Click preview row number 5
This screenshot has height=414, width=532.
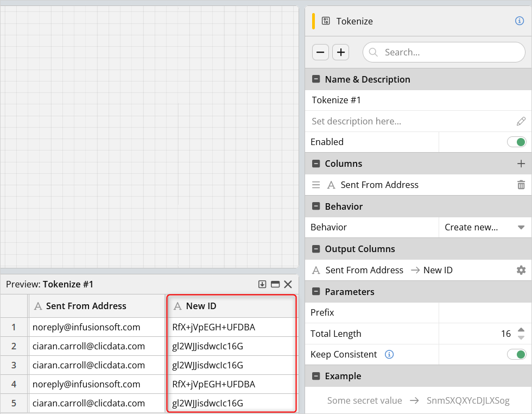click(14, 403)
